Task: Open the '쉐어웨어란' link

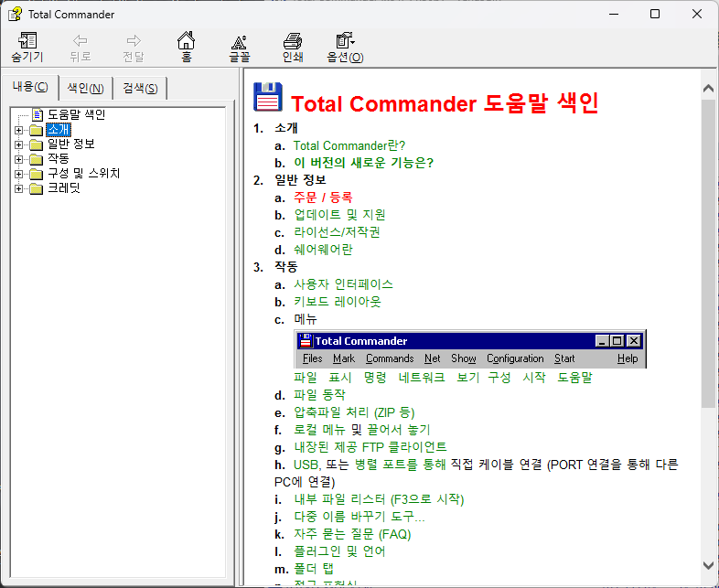Action: (323, 250)
